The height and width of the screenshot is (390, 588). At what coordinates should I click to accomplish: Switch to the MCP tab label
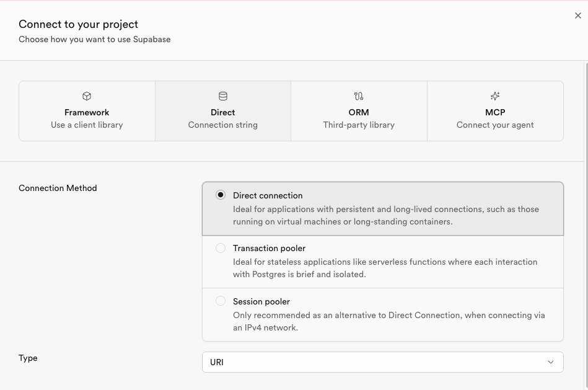coord(495,112)
